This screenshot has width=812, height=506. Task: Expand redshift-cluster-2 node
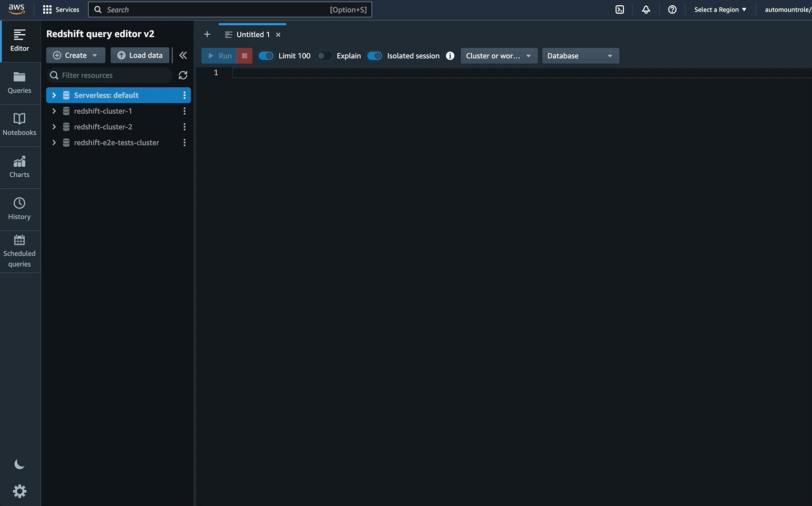[x=54, y=127]
